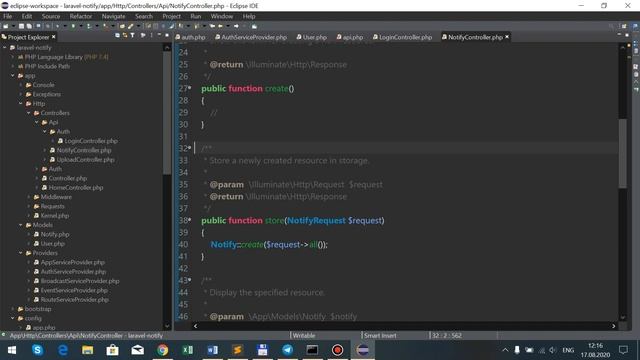Close the Project Explorer view tab
The image size is (640, 360).
pyautogui.click(x=53, y=37)
